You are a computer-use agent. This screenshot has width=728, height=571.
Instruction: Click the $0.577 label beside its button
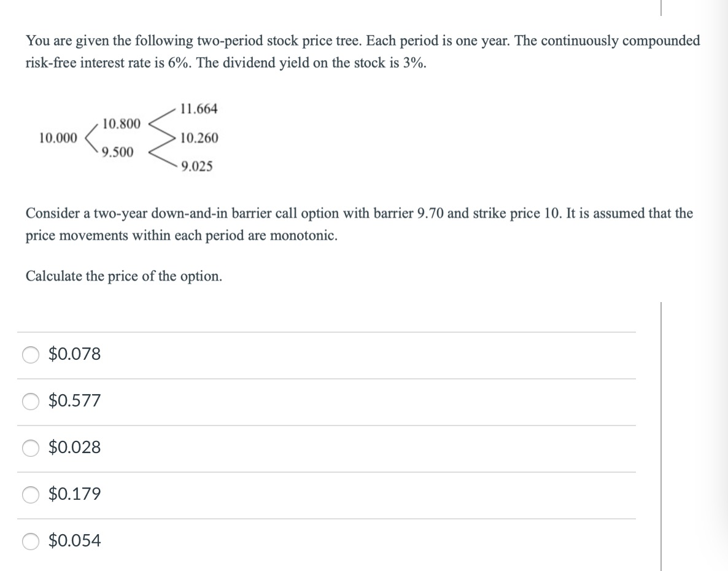74,401
